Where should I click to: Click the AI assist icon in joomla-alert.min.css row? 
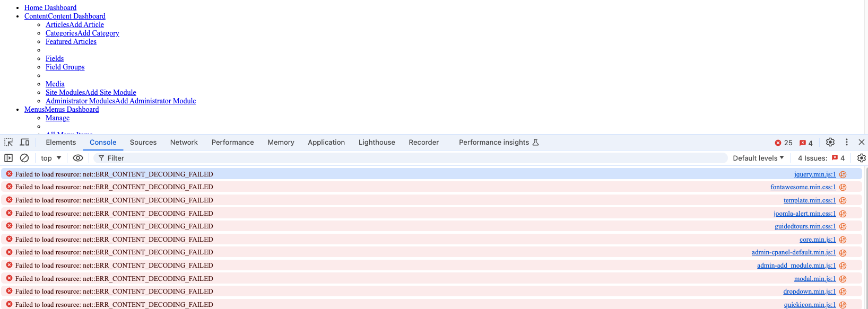843,214
